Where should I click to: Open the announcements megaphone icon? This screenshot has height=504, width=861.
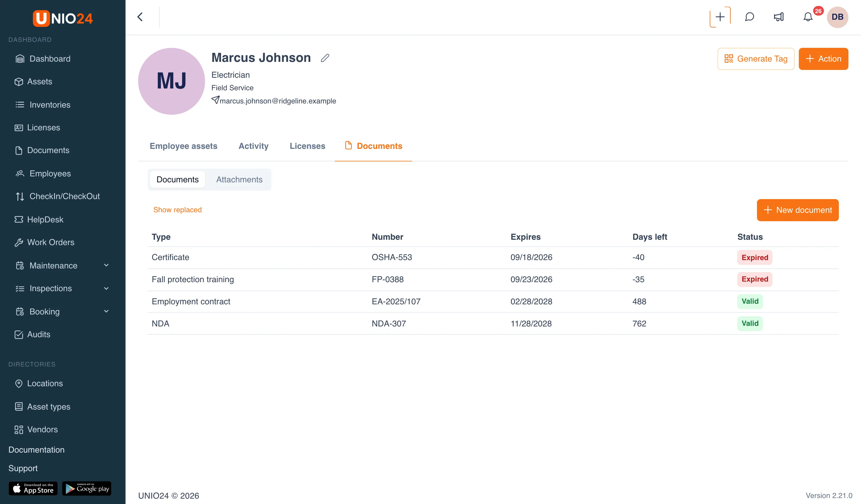pos(779,17)
